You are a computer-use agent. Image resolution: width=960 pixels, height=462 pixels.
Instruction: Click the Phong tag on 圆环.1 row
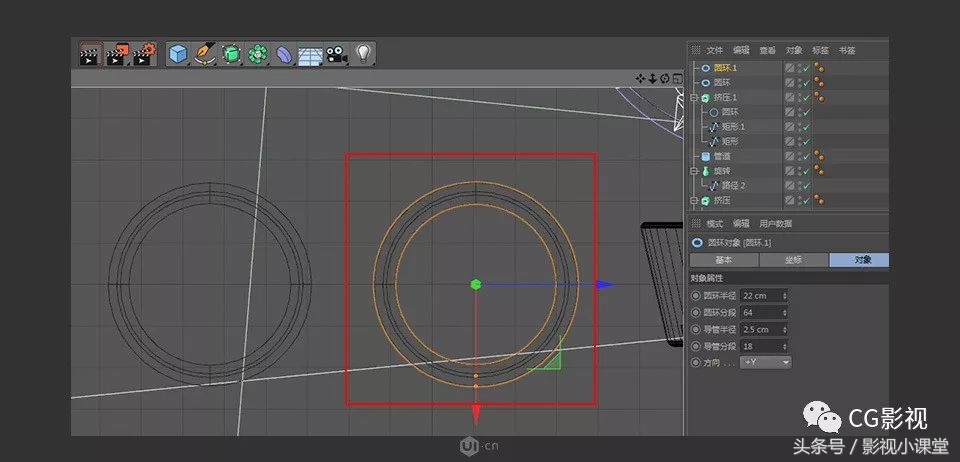(x=819, y=68)
